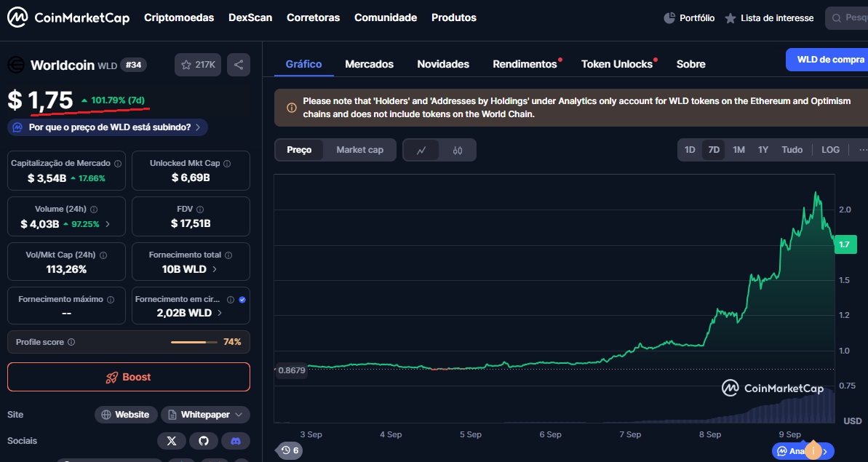Open the Produtos menu
This screenshot has width=868, height=462.
tap(454, 17)
